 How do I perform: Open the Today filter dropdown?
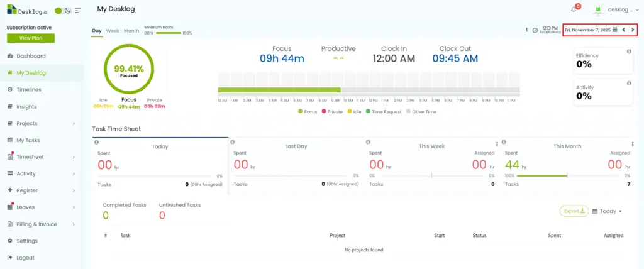tap(608, 211)
